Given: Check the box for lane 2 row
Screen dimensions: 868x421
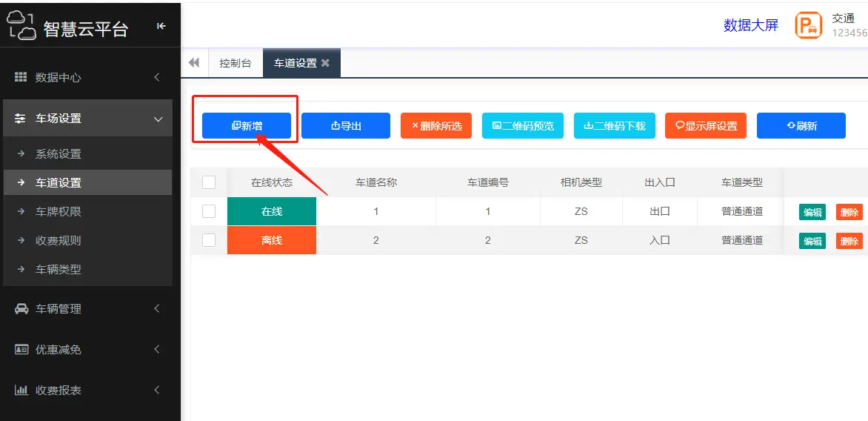Looking at the screenshot, I should point(209,240).
